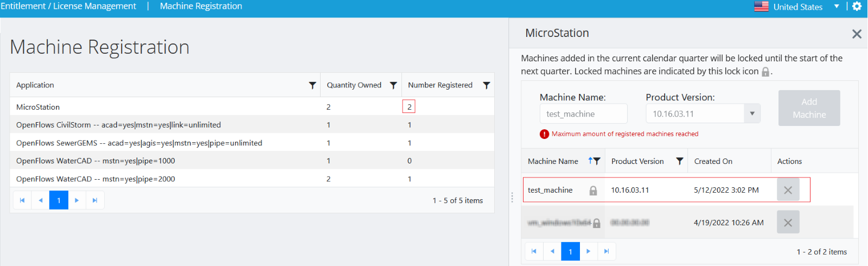The width and height of the screenshot is (868, 266).
Task: Open the settings gear icon
Action: pyautogui.click(x=857, y=7)
